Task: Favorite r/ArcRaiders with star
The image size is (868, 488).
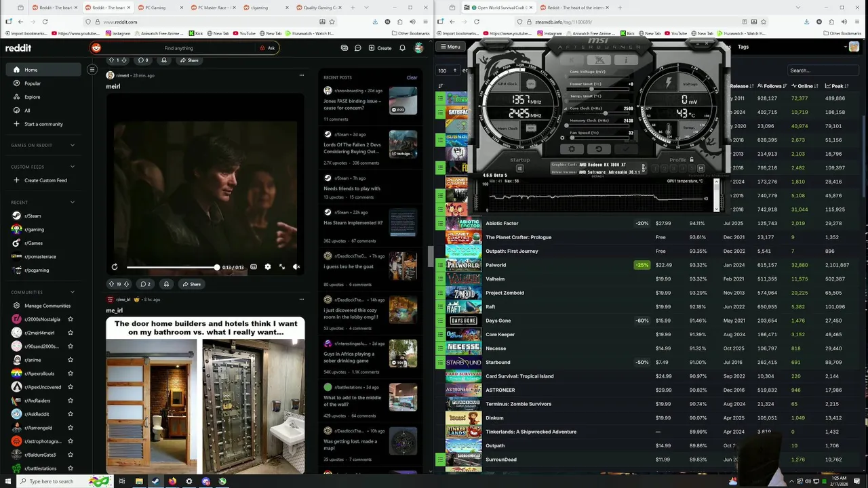Action: pyautogui.click(x=71, y=401)
